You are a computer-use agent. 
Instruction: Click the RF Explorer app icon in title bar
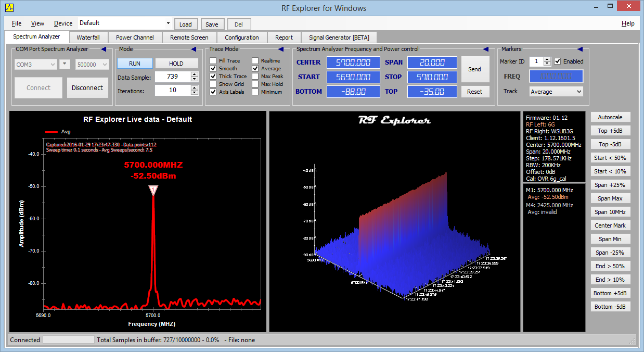coord(9,7)
